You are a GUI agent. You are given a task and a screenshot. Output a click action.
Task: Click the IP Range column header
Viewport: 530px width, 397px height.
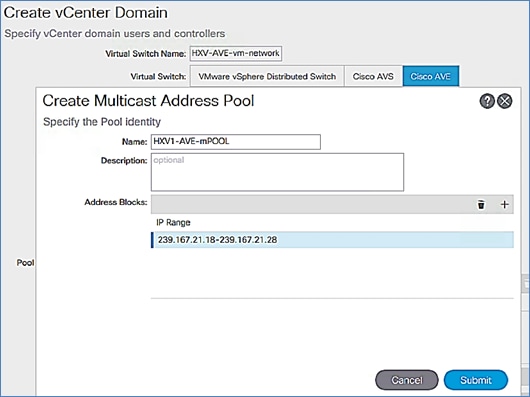tap(173, 222)
